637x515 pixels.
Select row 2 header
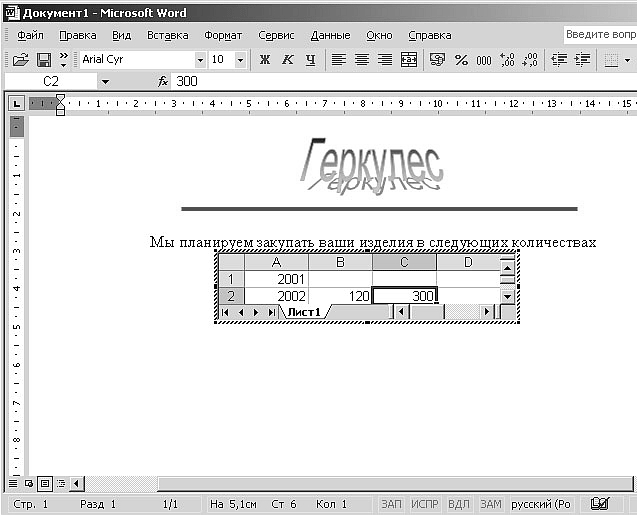231,296
